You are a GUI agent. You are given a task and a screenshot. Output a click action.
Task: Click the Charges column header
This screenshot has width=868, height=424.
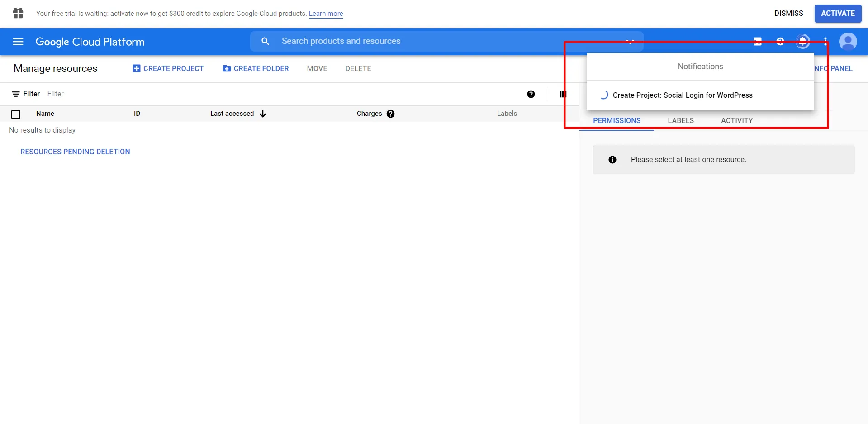point(370,114)
